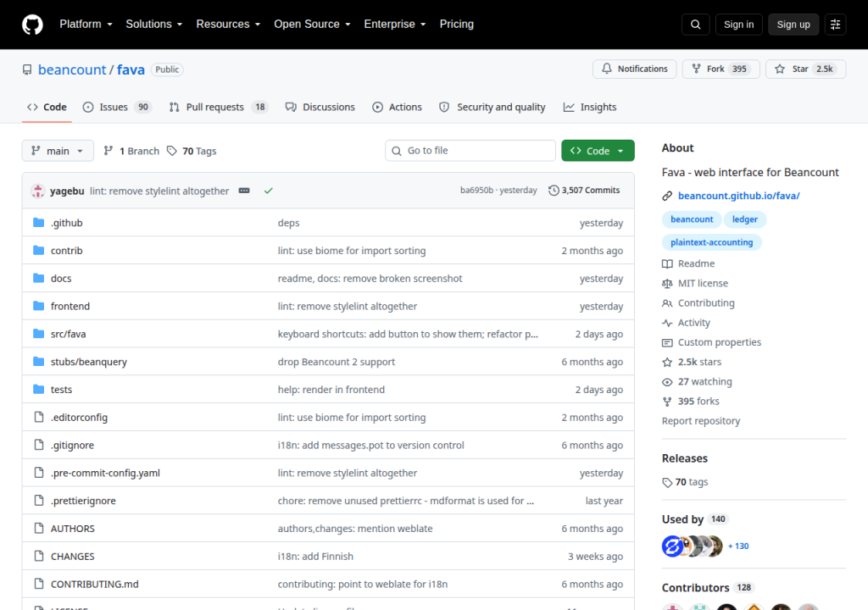This screenshot has height=610, width=868.
Task: Click the + 130 used-by link
Action: pos(738,546)
